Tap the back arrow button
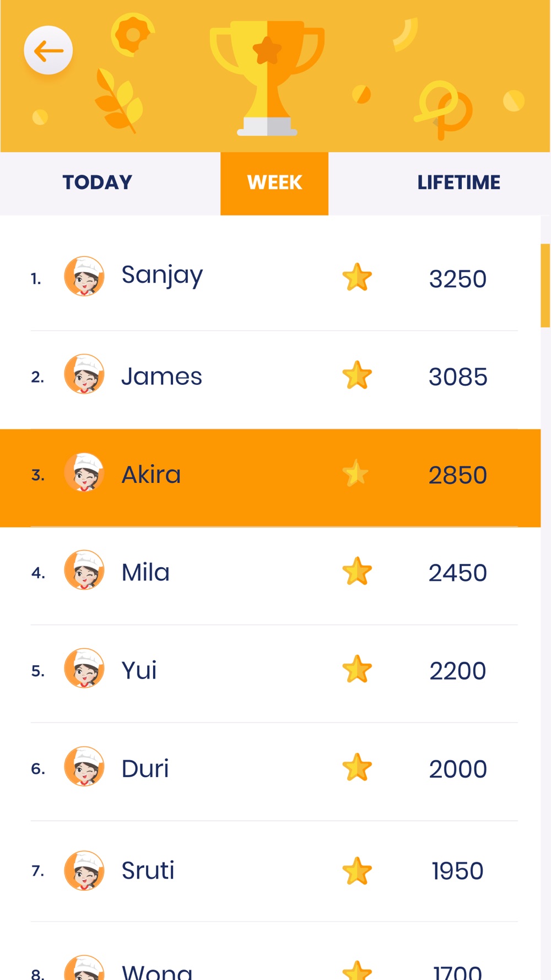 click(x=48, y=51)
